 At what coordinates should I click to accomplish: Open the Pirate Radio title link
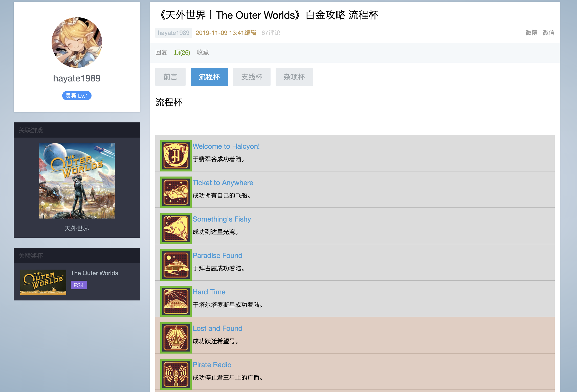pos(212,365)
